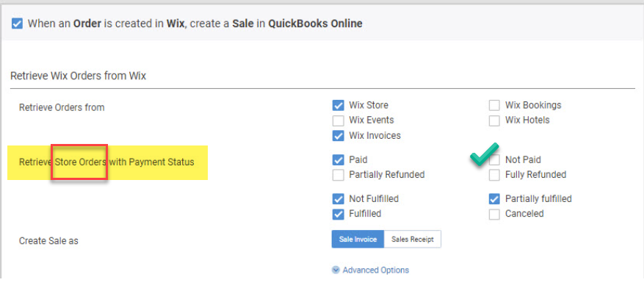Click the 'Retrieve Wix Orders from Wix' heading
Screen dimensions: 644x288
pyautogui.click(x=78, y=76)
